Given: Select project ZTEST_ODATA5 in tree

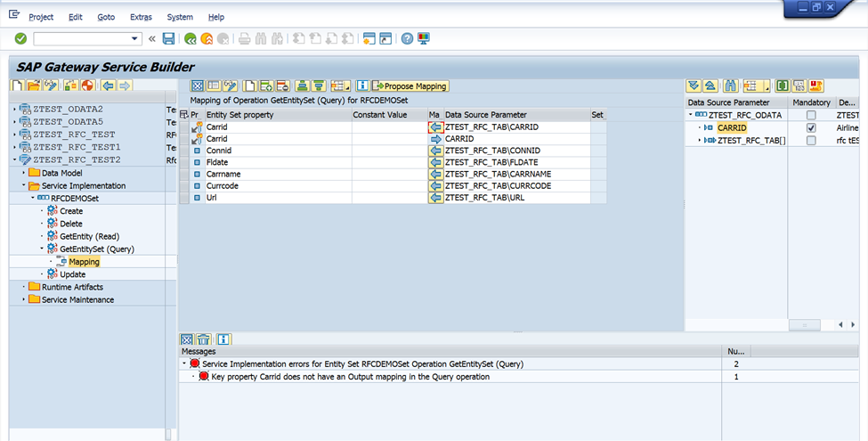Looking at the screenshot, I should [x=68, y=122].
